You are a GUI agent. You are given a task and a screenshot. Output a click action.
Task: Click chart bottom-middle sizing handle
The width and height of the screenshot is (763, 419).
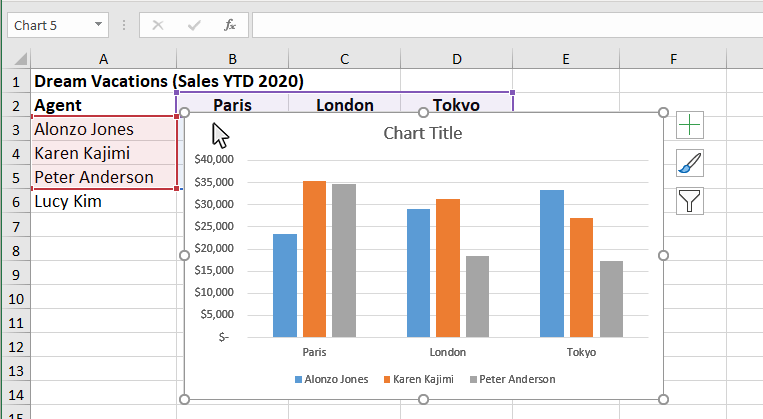pos(423,399)
